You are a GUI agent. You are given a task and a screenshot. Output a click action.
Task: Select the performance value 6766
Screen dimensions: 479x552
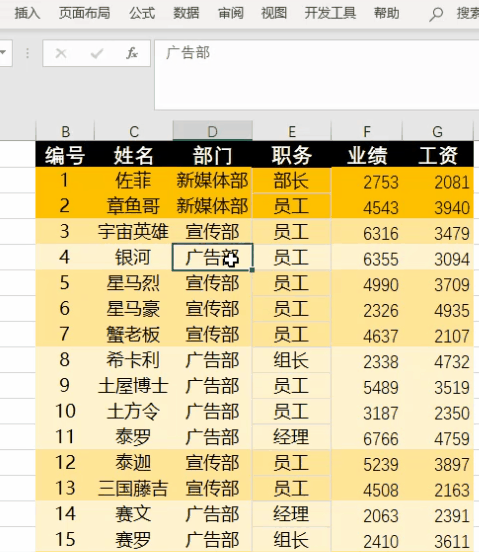(x=367, y=438)
